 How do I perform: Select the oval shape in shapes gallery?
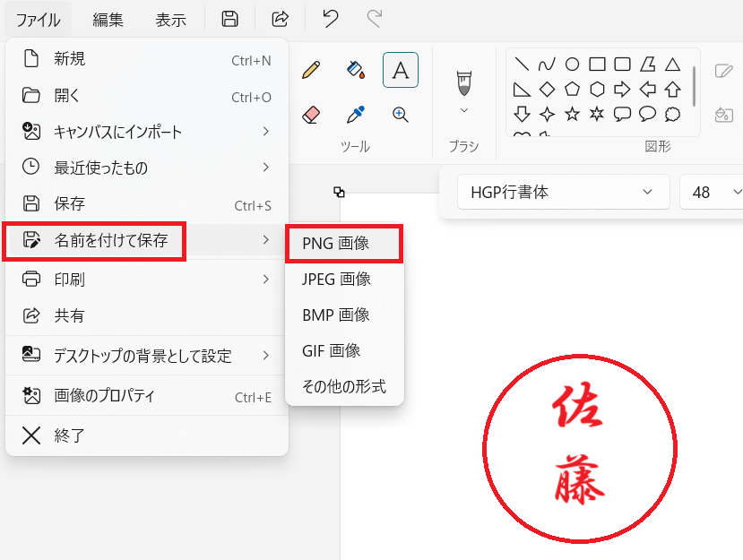pyautogui.click(x=571, y=65)
